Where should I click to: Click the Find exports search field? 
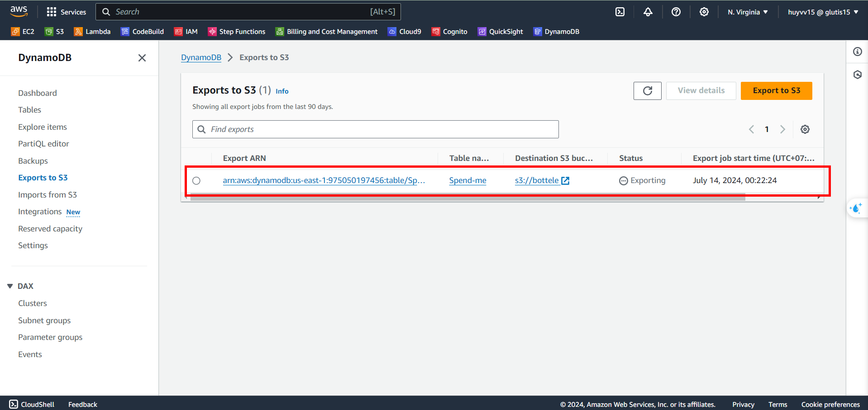point(376,129)
